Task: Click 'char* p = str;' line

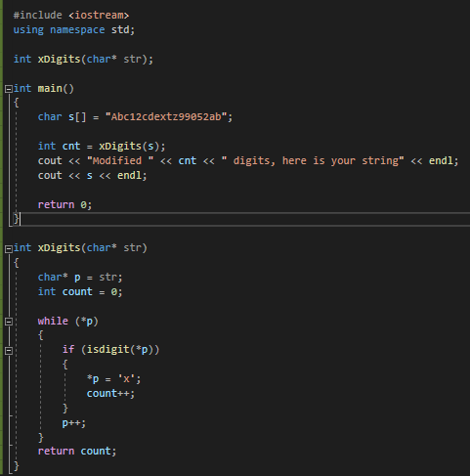Action: pyautogui.click(x=80, y=278)
